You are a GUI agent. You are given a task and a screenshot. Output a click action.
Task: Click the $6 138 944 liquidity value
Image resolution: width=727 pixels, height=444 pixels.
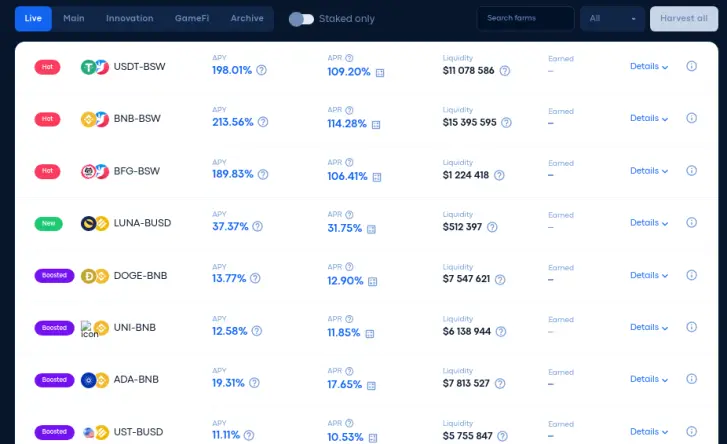[466, 331]
